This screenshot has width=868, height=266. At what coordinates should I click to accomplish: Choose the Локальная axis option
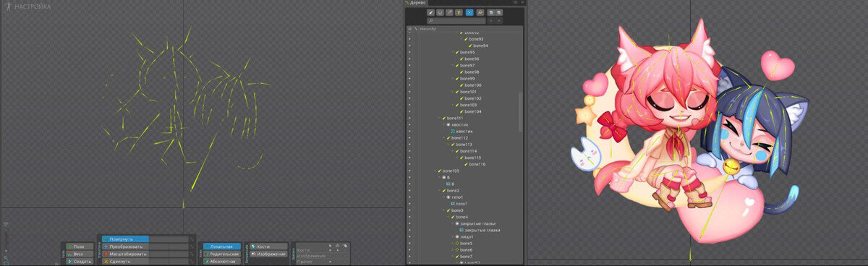click(x=221, y=246)
